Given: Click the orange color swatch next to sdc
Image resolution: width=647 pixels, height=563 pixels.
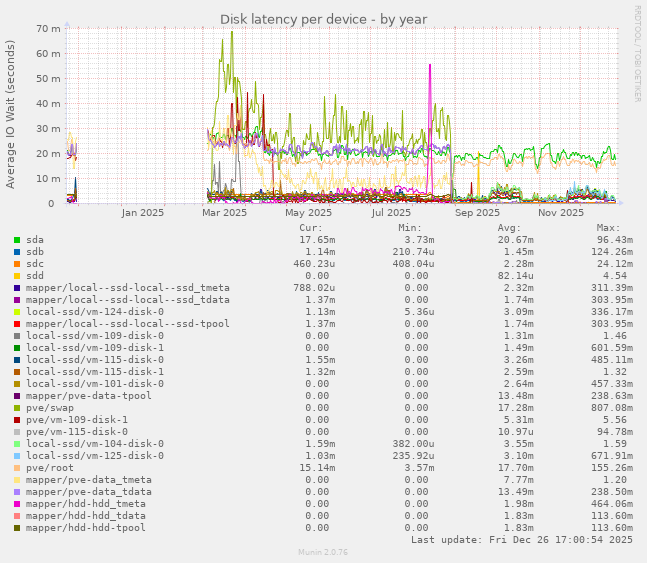Looking at the screenshot, I should point(17,264).
